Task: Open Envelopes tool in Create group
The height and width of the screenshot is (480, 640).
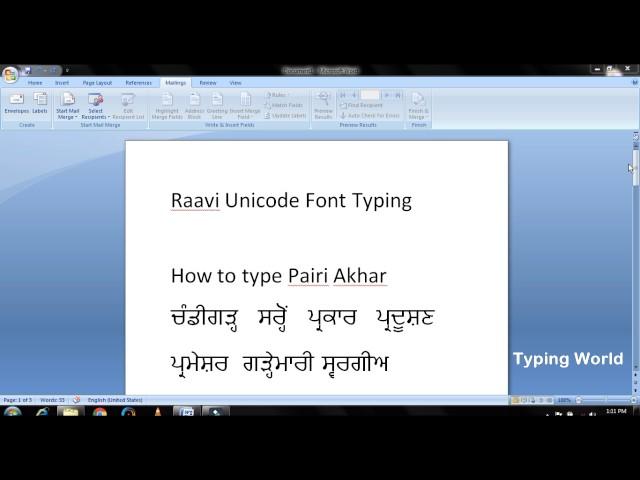Action: click(x=16, y=103)
